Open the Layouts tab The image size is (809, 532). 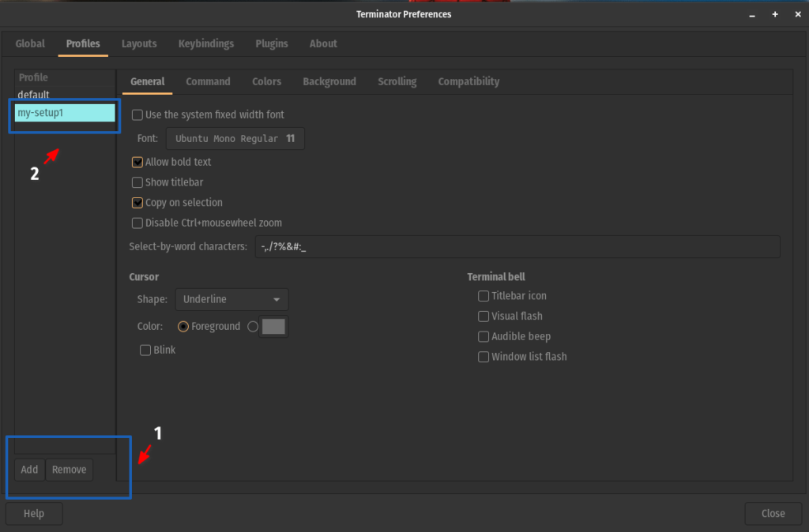point(139,43)
